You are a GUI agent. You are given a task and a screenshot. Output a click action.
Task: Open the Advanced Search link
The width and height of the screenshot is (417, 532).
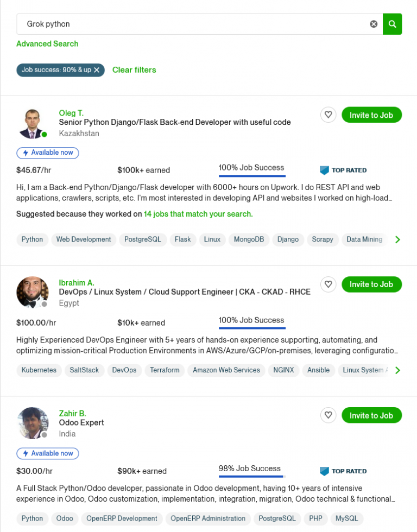pos(47,44)
